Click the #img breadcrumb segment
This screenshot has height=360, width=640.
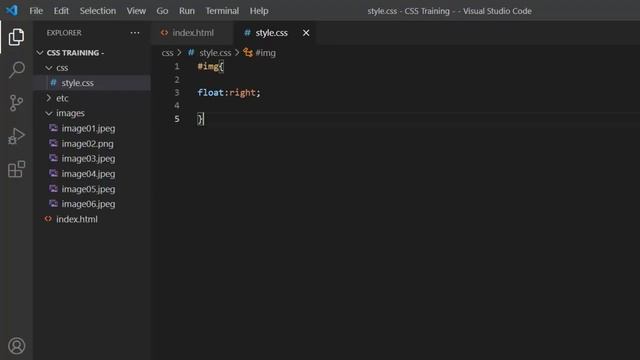point(265,53)
